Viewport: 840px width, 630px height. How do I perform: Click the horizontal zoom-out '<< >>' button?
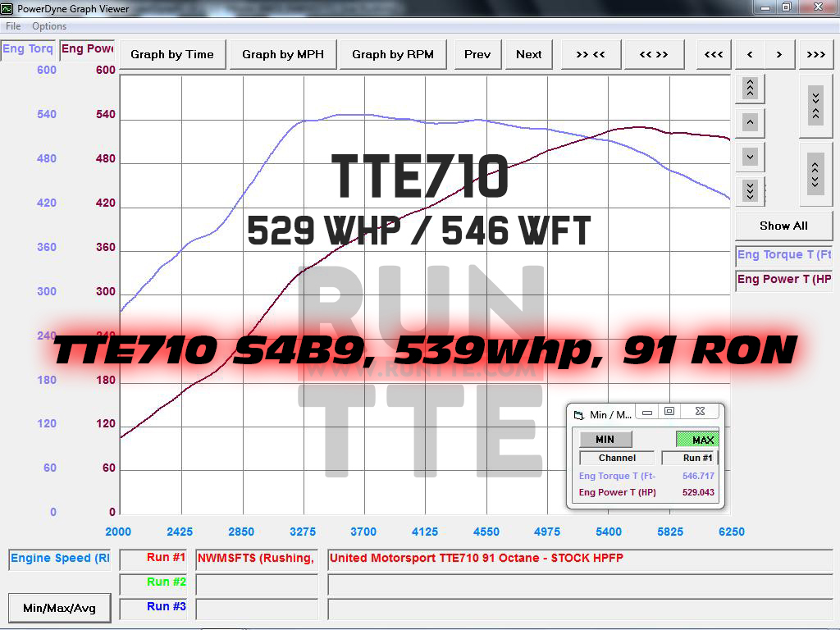point(653,55)
